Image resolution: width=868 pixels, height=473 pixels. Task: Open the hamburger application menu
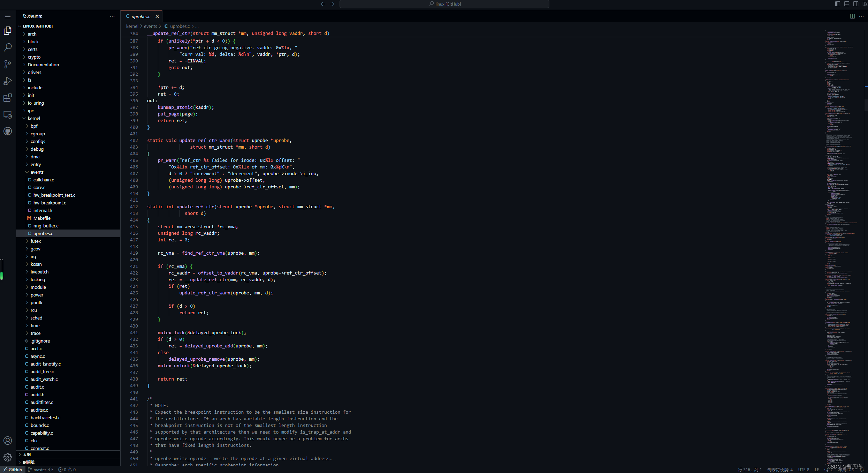pyautogui.click(x=8, y=16)
